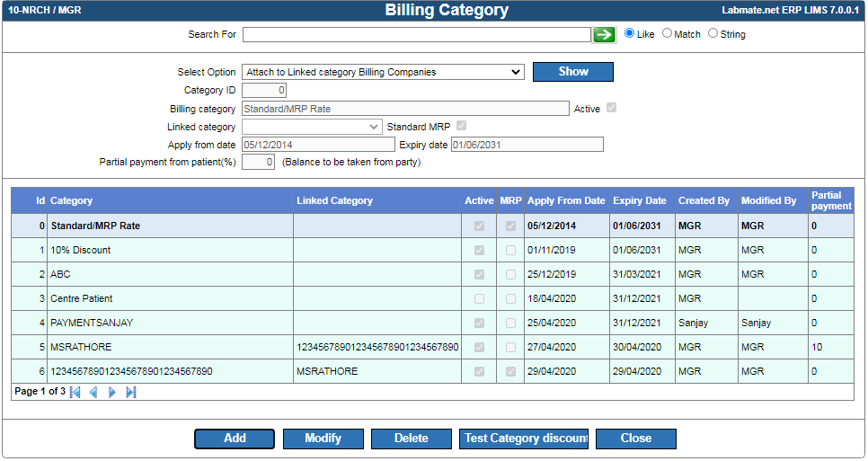Click the Expiry Date column header
Viewport: 868px width, 461px height.
point(640,201)
